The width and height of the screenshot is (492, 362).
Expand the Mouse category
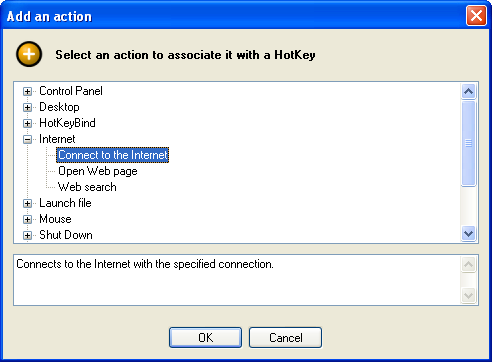pyautogui.click(x=27, y=219)
